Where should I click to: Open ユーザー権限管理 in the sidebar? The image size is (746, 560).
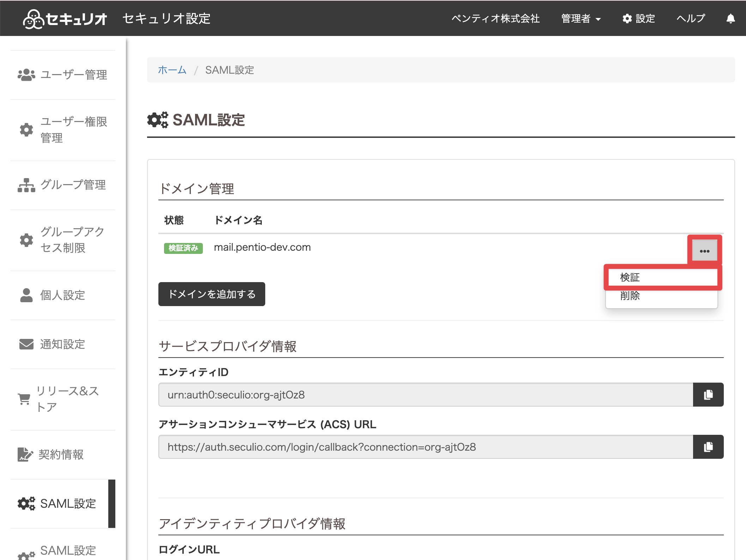tap(63, 130)
